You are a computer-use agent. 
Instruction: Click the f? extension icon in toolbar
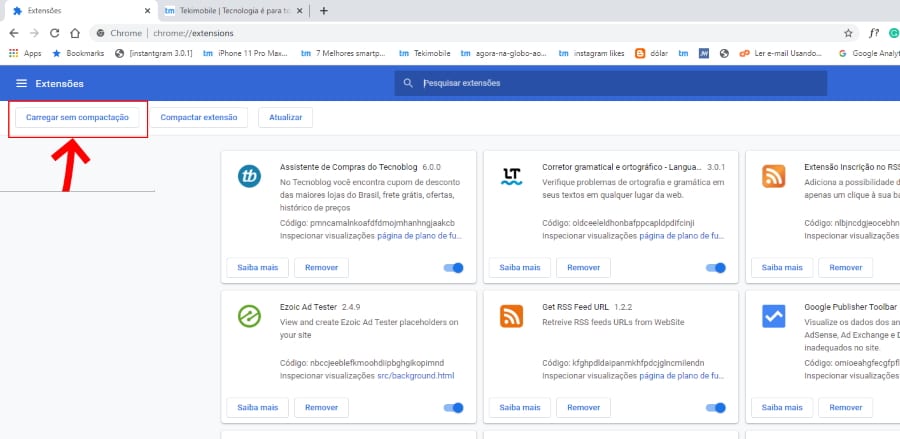[874, 33]
